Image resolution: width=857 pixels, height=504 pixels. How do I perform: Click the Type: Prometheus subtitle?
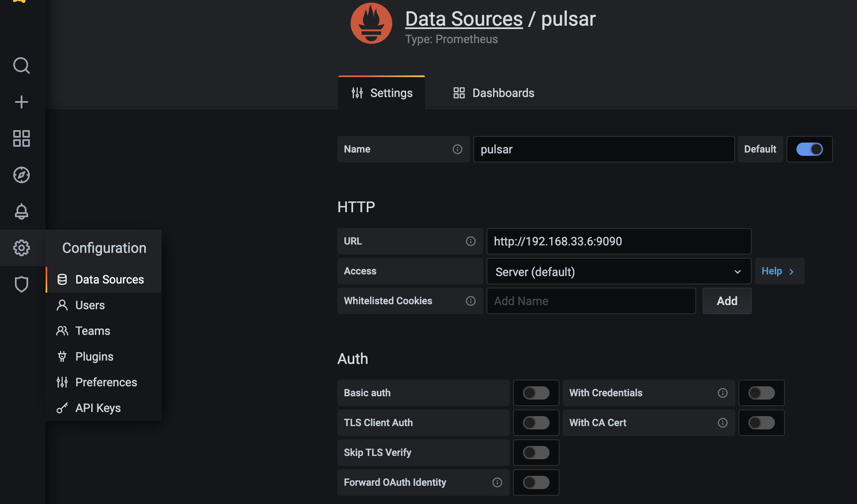[451, 39]
